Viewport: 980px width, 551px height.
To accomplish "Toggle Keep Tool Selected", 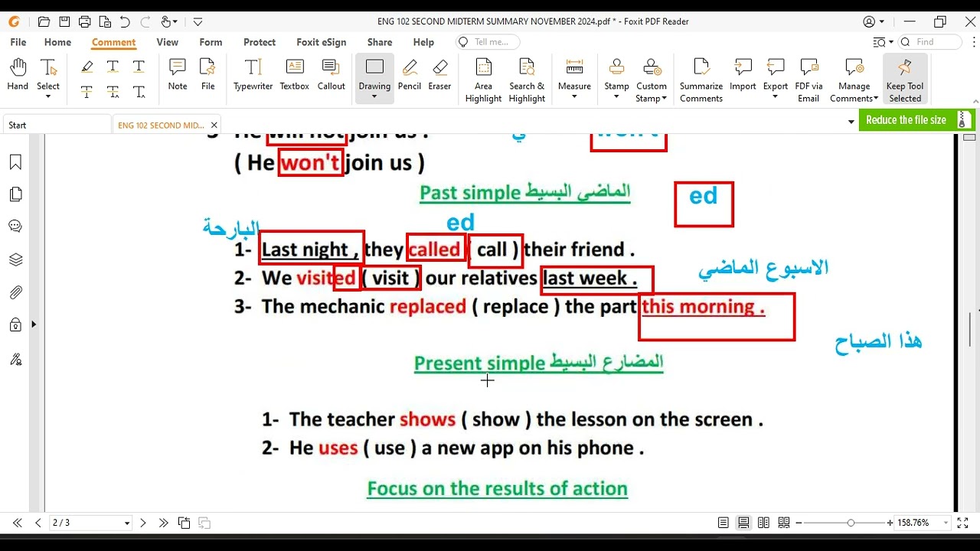I will tap(905, 80).
